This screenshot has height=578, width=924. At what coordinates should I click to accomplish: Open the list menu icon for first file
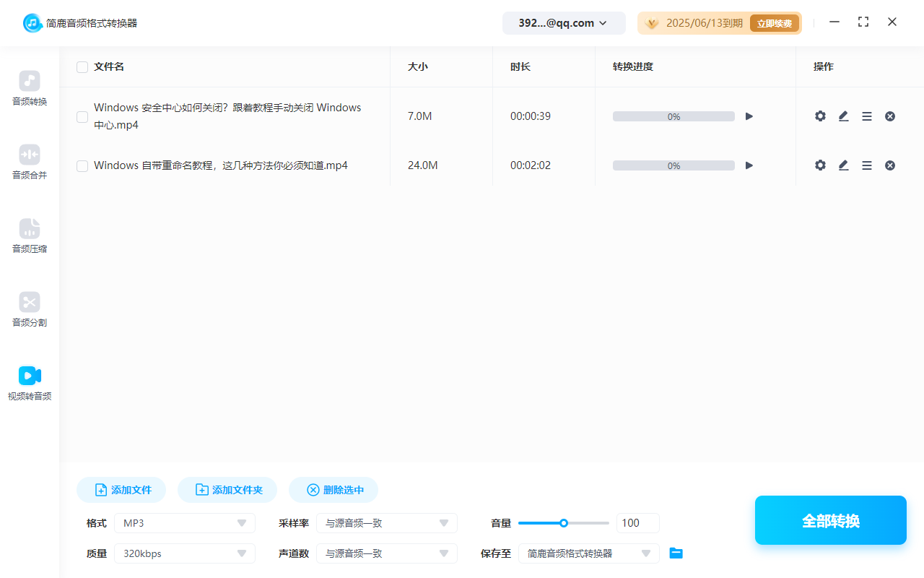(x=867, y=116)
